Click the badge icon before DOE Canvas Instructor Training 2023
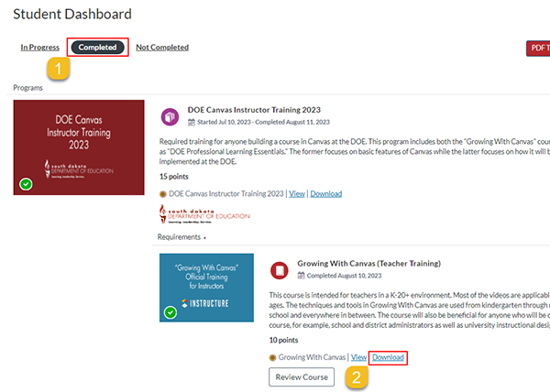 click(x=163, y=194)
